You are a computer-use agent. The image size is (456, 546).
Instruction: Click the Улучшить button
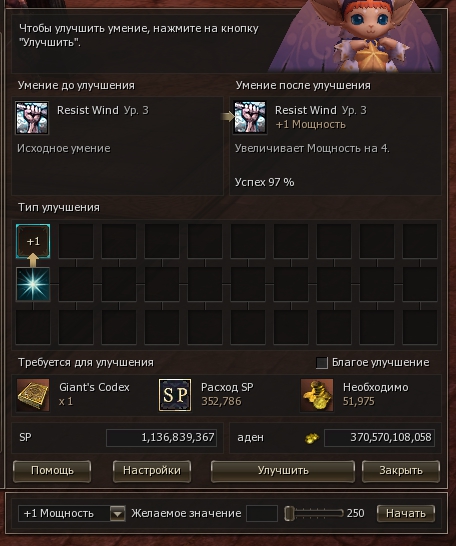(283, 471)
